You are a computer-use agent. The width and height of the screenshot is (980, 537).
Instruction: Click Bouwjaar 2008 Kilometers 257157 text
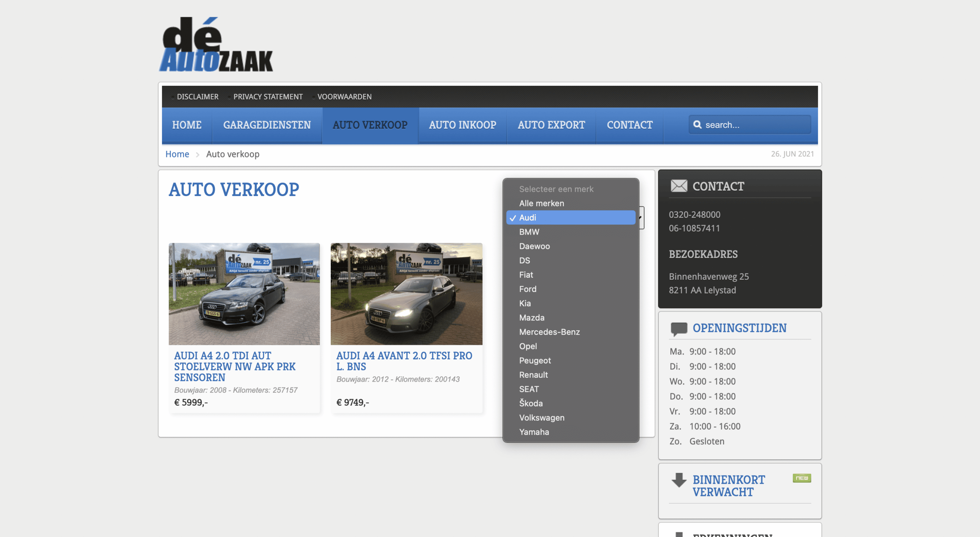pyautogui.click(x=236, y=390)
